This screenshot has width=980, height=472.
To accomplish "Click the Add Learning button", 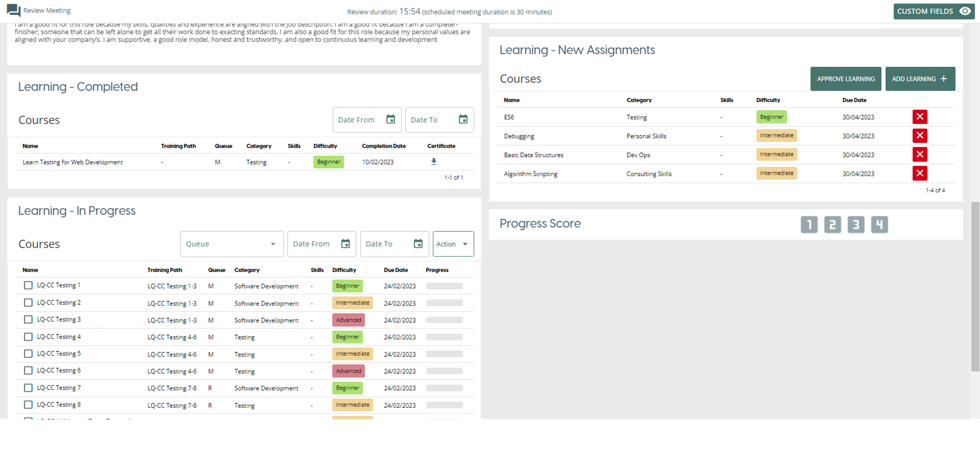I will [x=920, y=79].
